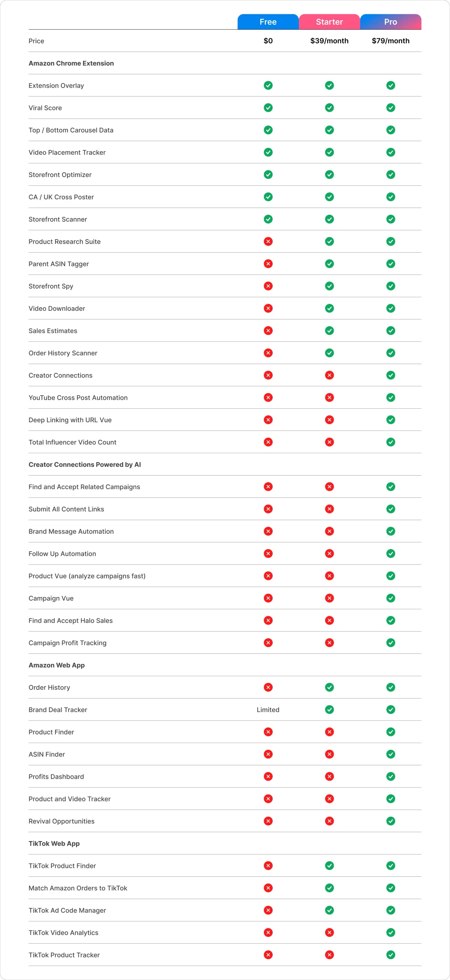The image size is (450, 980).
Task: Click Starter X icon for TikTok Video Analytics
Action: click(x=329, y=932)
